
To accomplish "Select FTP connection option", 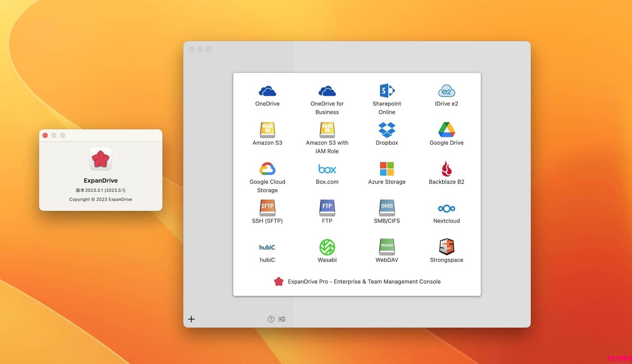I will [327, 212].
